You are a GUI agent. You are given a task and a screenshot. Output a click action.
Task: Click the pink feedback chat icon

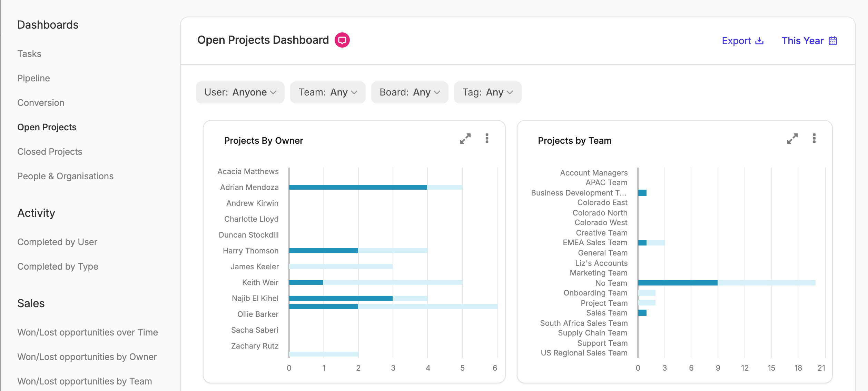tap(342, 40)
